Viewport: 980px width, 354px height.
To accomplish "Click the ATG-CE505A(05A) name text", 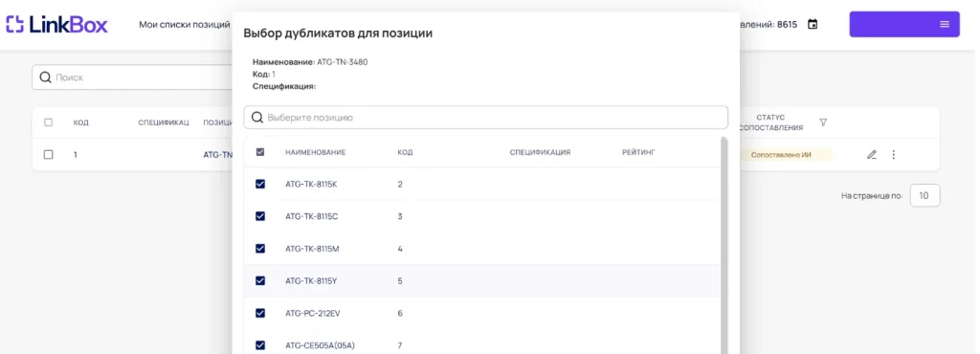I will (320, 345).
